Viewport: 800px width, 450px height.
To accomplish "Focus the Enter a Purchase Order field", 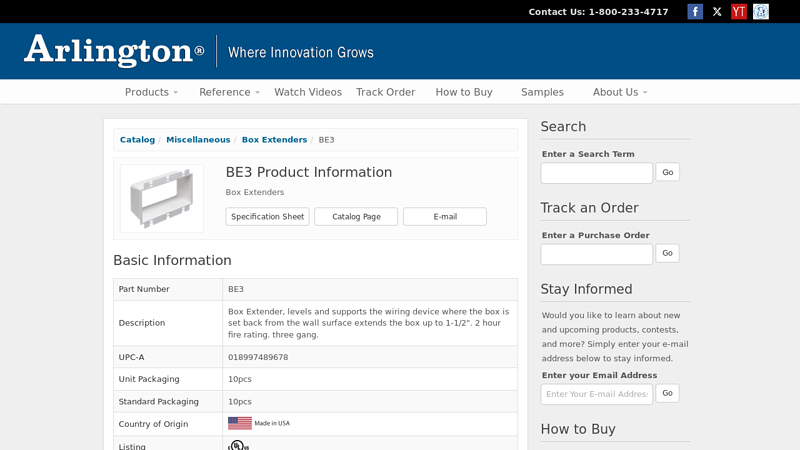I will tap(596, 254).
